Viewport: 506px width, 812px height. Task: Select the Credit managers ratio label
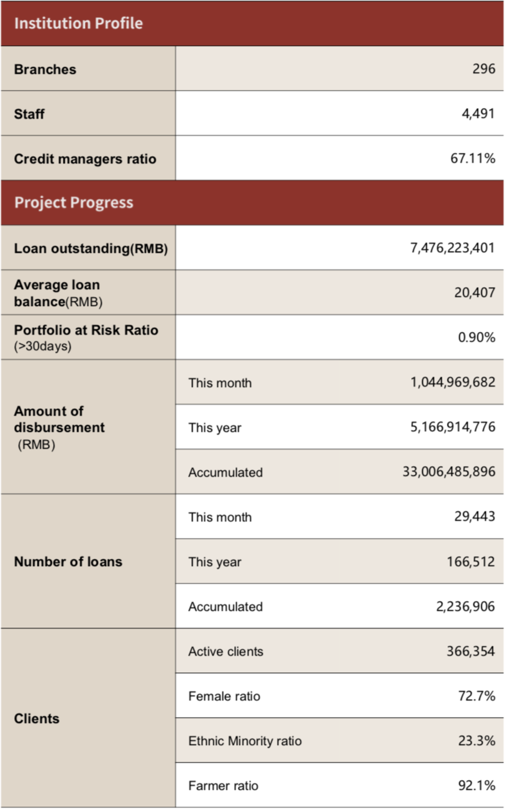(x=85, y=159)
